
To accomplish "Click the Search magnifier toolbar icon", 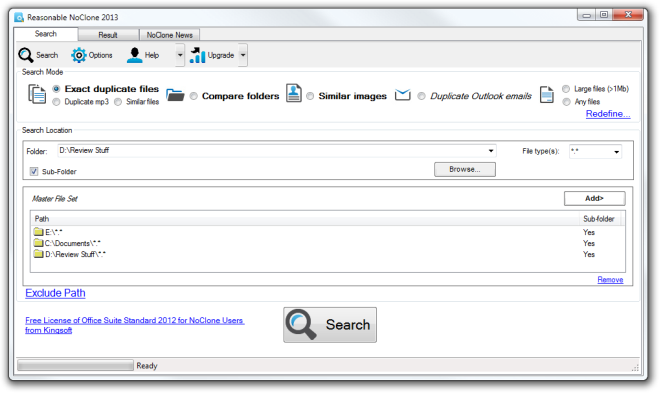I will click(x=26, y=55).
